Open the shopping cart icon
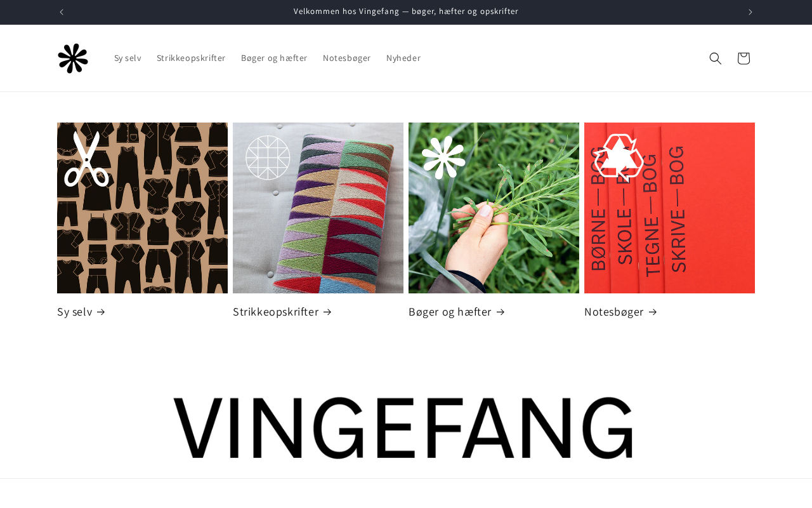Viewport: 812px width, 508px height. 743,58
